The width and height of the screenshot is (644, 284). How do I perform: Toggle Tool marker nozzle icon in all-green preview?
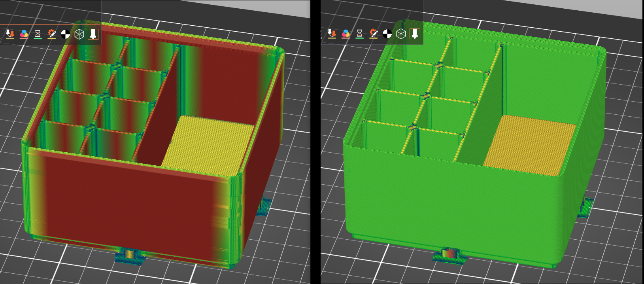(415, 34)
